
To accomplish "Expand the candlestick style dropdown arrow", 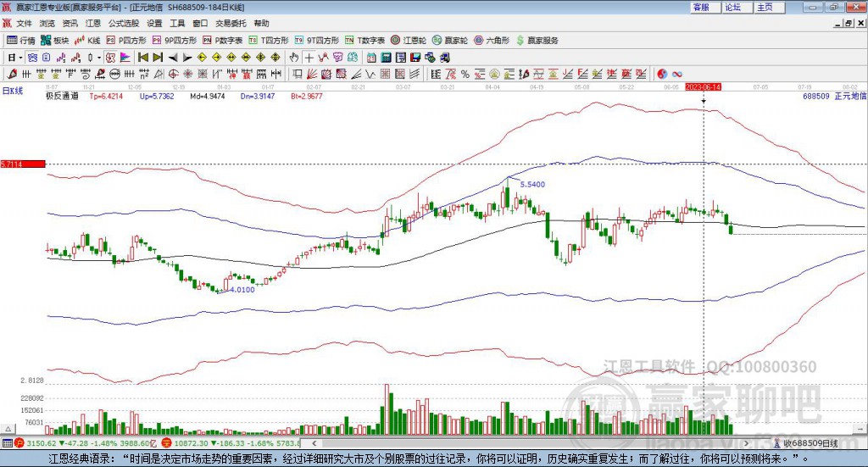I will click(99, 58).
